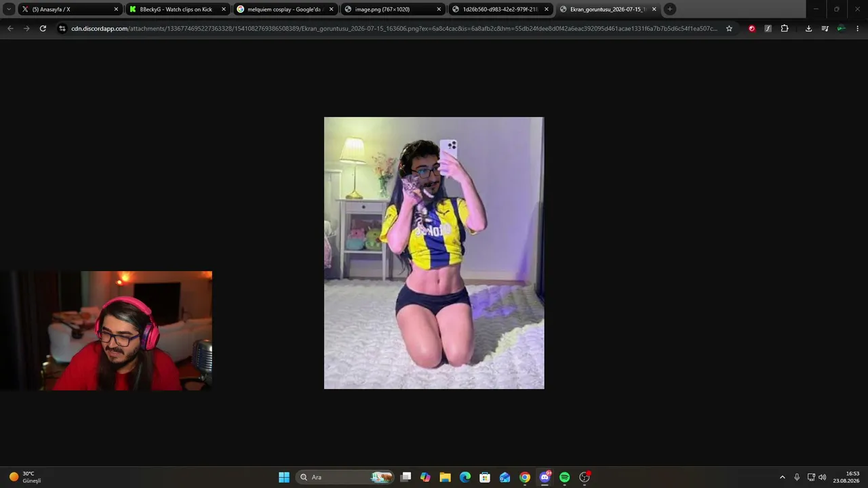Open the media control playlist icon
Image resolution: width=868 pixels, height=488 pixels.
tap(825, 28)
